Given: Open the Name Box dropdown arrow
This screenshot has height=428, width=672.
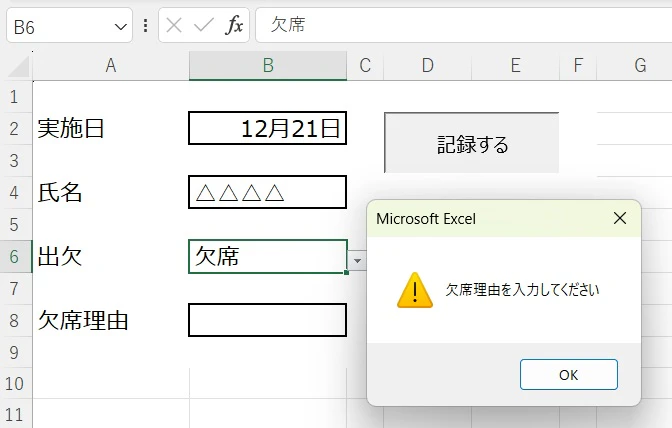Looking at the screenshot, I should coord(120,27).
